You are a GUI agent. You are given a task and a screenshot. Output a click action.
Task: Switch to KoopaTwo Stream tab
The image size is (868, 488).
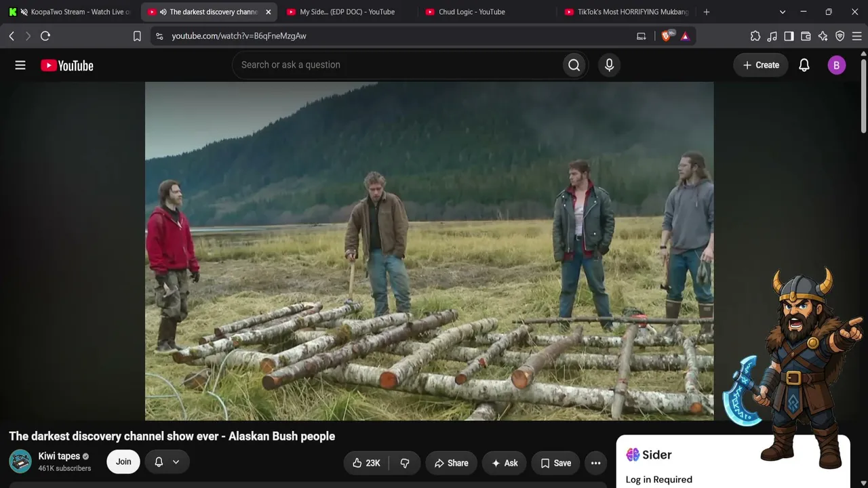[x=71, y=12]
